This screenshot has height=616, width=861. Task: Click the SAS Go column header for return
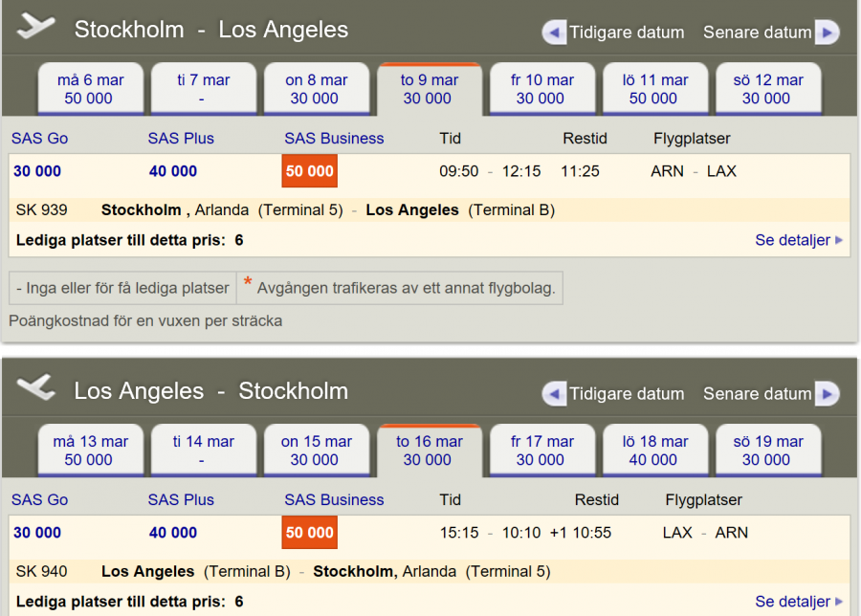coord(39,500)
